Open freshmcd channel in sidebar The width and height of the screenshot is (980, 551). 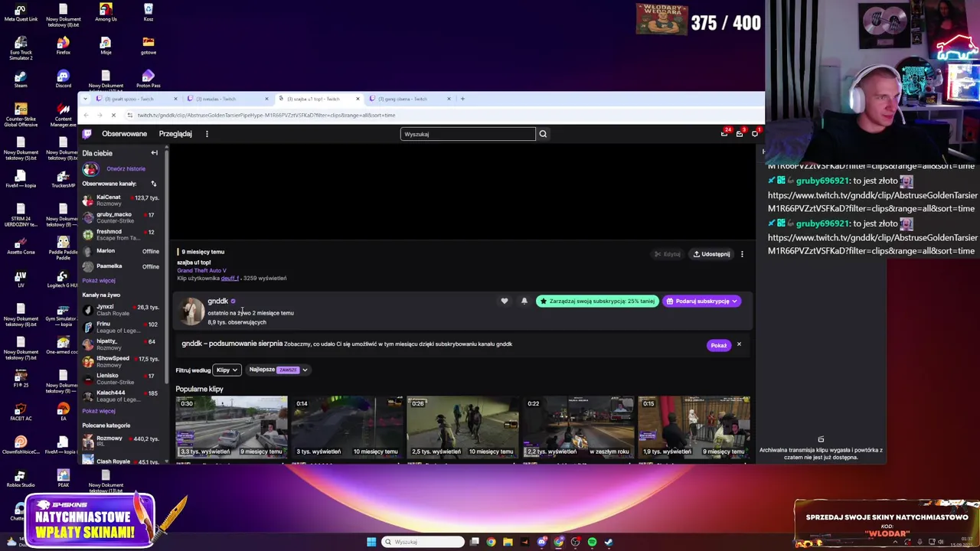click(x=121, y=234)
